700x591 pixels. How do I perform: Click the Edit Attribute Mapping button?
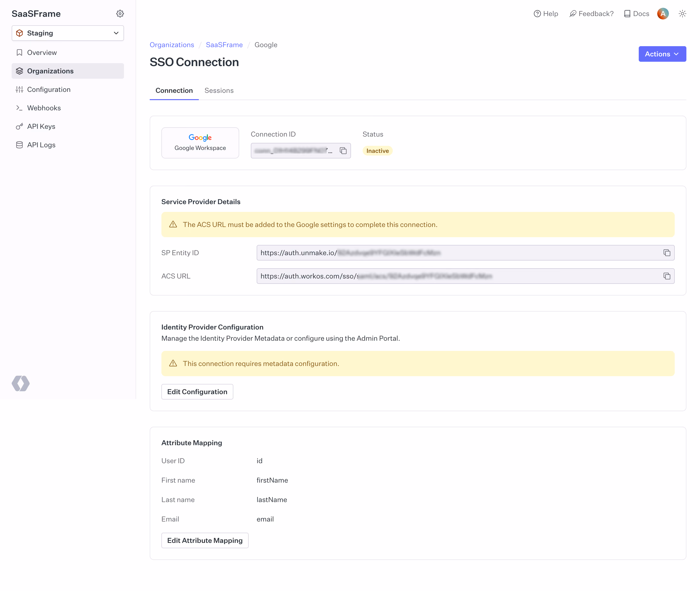click(205, 540)
